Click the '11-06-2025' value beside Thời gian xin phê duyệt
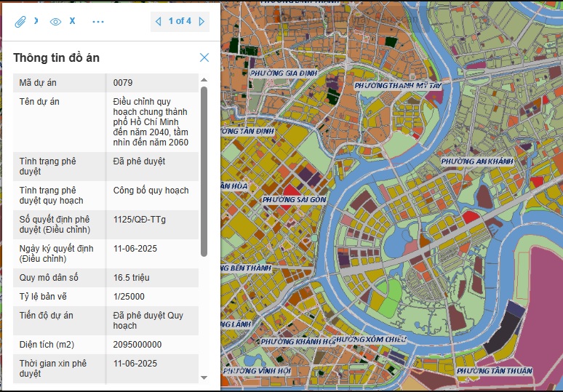 click(x=135, y=364)
